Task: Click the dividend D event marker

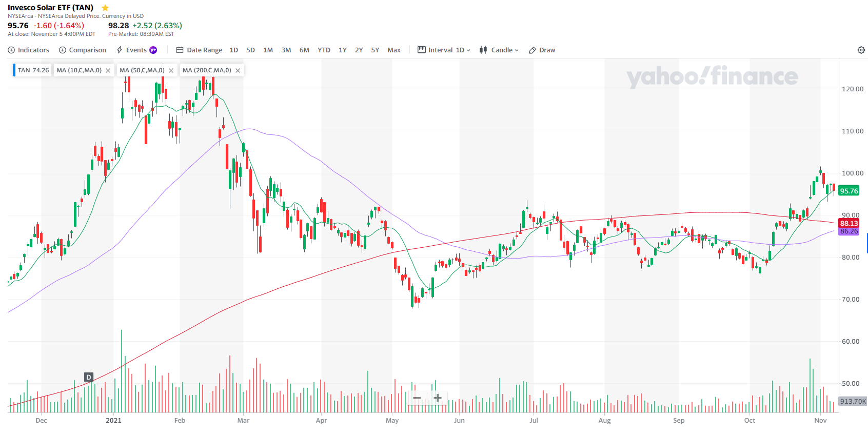Action: pyautogui.click(x=89, y=377)
